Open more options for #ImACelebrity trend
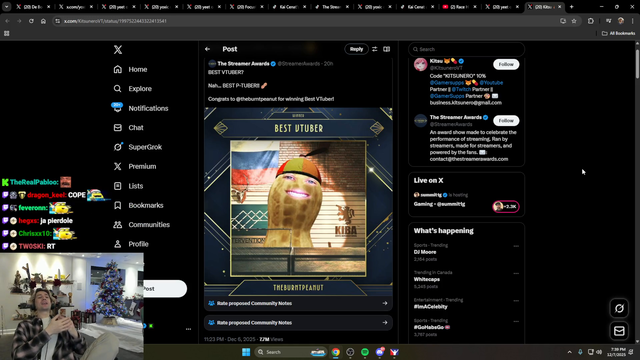This screenshot has height=360, width=640. pos(516,301)
